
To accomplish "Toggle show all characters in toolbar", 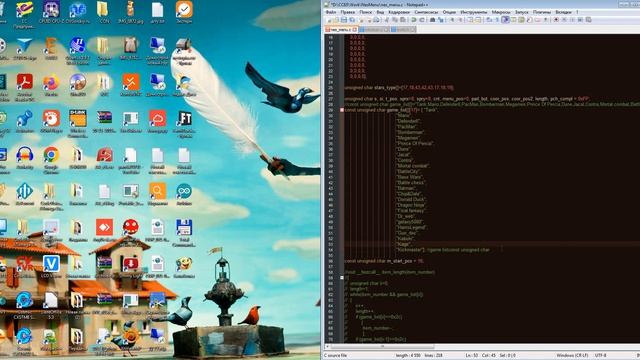I will (497, 20).
